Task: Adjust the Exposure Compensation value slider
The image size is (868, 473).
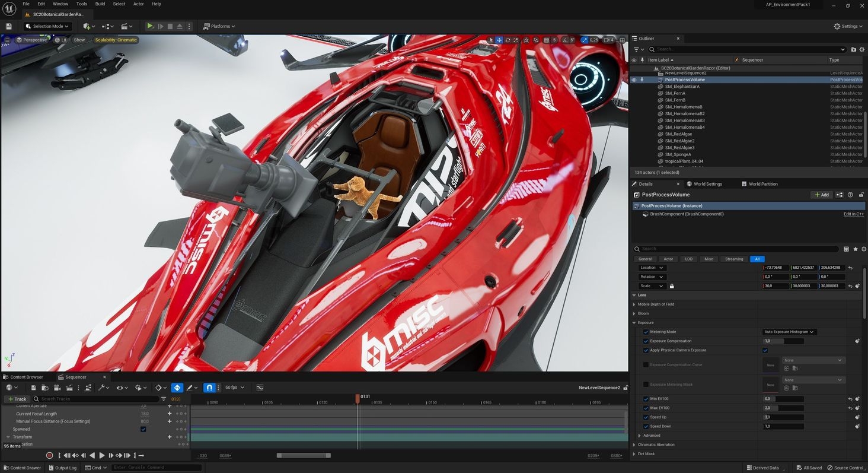Action: (783, 341)
